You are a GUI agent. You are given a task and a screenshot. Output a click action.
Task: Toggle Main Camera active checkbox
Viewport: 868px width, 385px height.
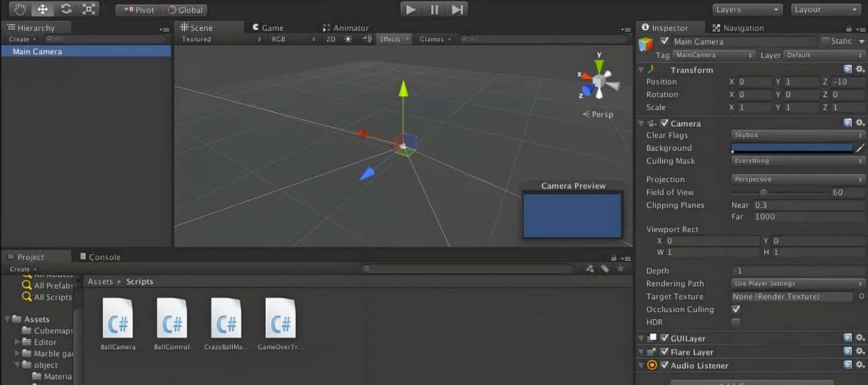point(665,41)
